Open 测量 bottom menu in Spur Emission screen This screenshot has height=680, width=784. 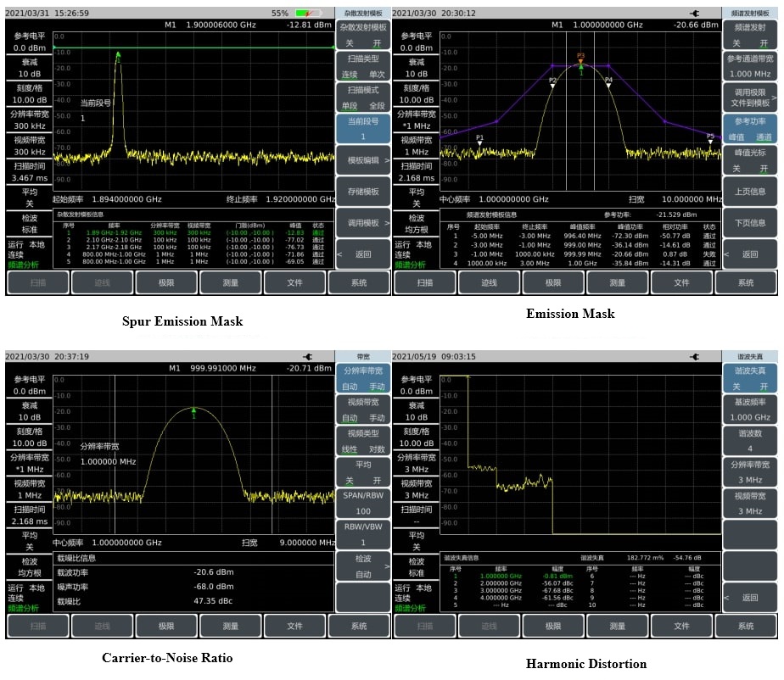click(230, 282)
